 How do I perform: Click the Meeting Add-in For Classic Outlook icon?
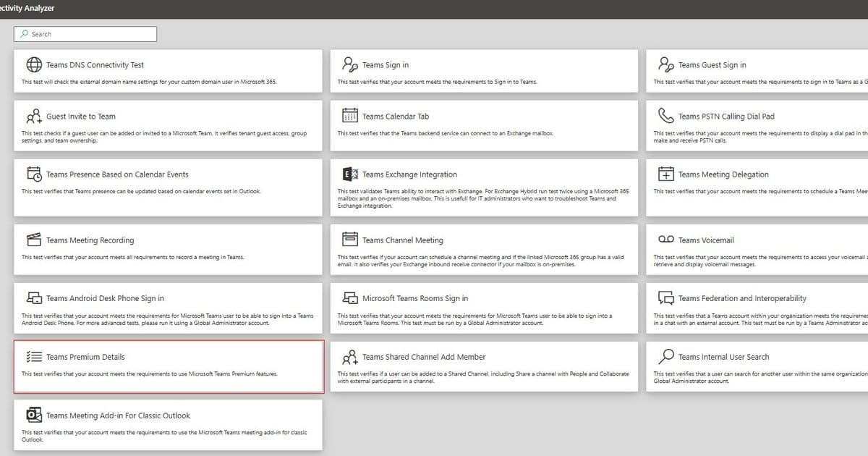[34, 415]
